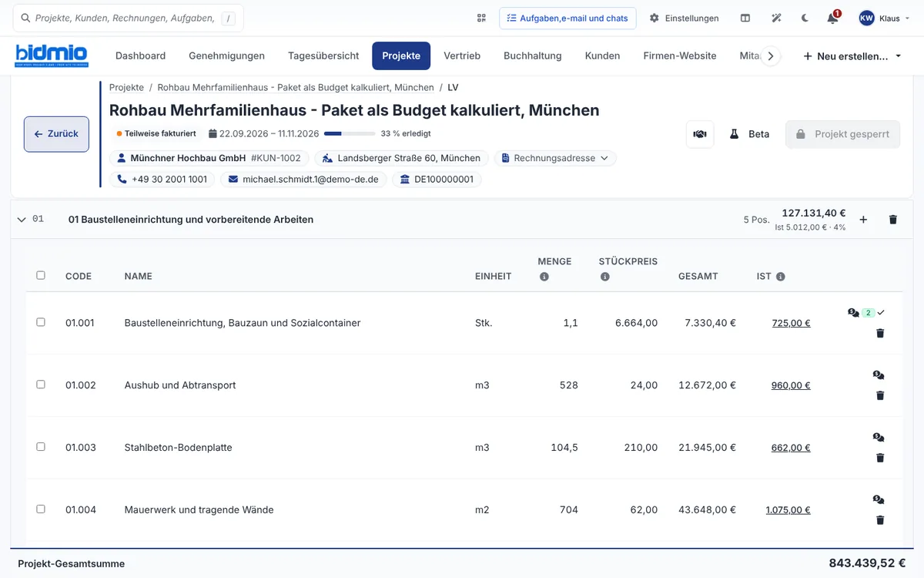The width and height of the screenshot is (924, 578).
Task: Open comments for Stahlbeton-Bodenplatte
Action: 879,438
